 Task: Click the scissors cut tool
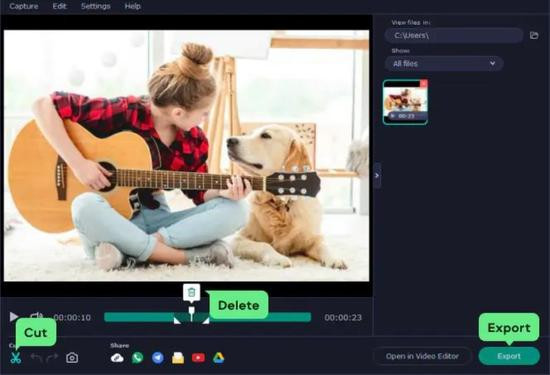15,358
